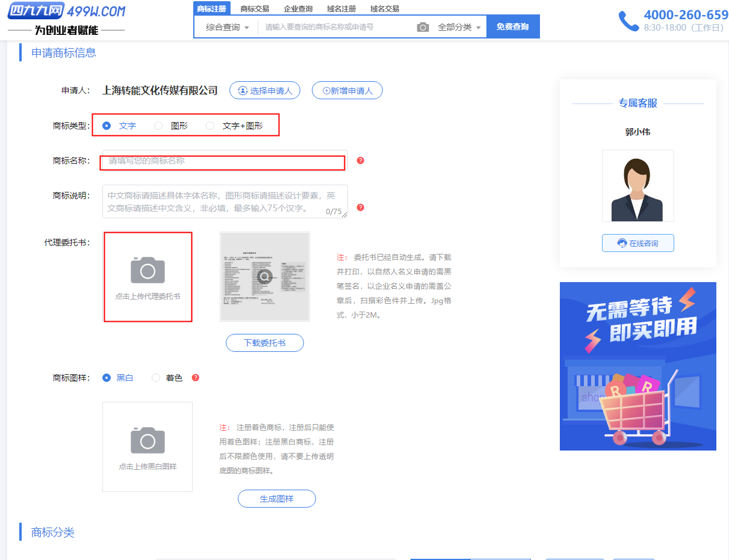This screenshot has height=560, width=729.
Task: Click the top trademark search input
Action: coord(337,27)
